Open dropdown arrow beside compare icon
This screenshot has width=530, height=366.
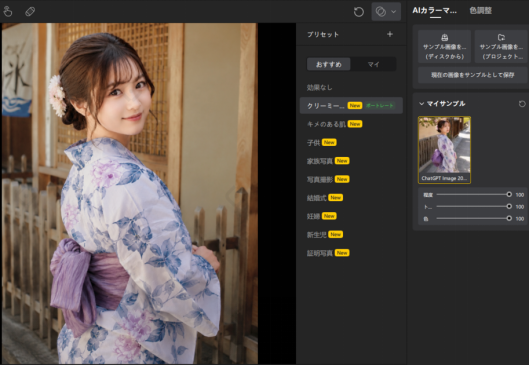(394, 12)
